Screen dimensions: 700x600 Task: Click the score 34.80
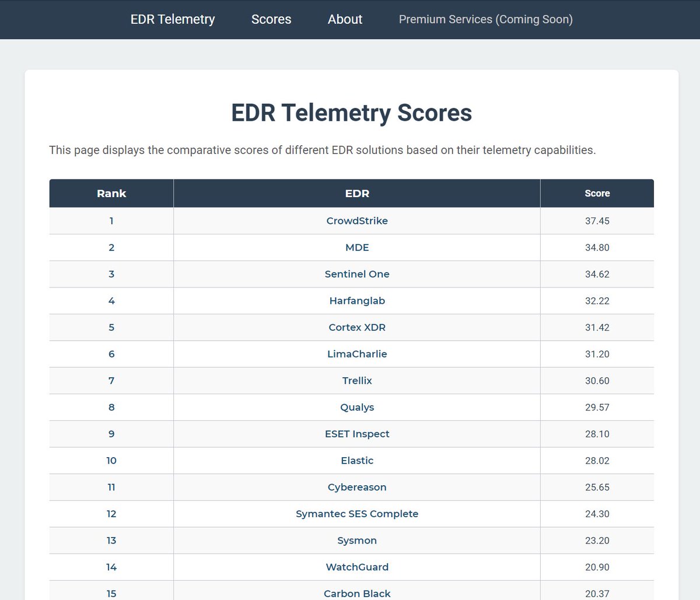pos(597,248)
